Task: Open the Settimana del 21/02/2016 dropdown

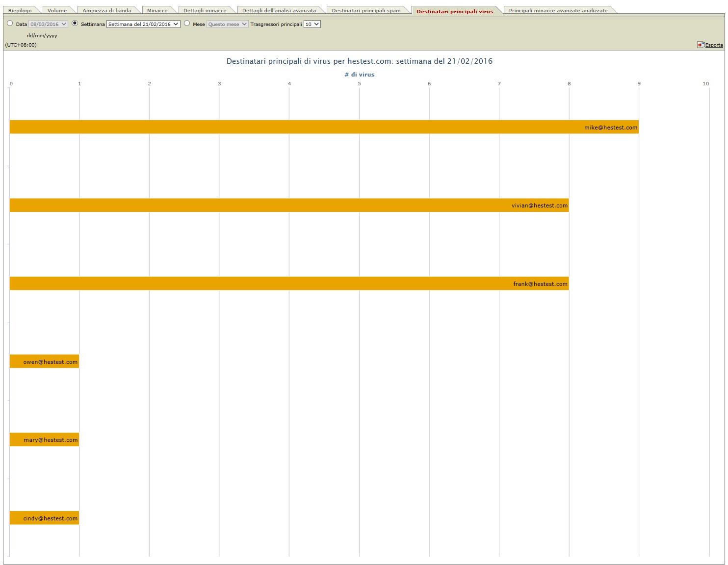Action: point(143,24)
